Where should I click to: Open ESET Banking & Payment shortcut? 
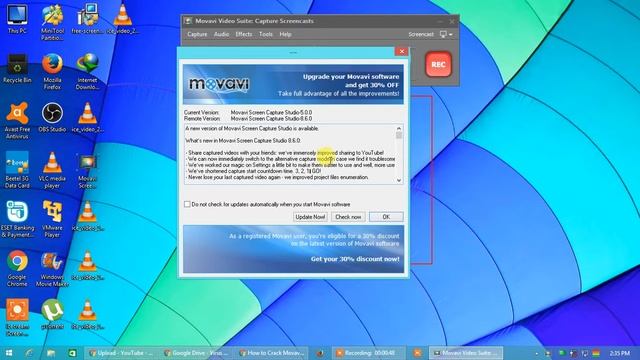click(x=17, y=220)
